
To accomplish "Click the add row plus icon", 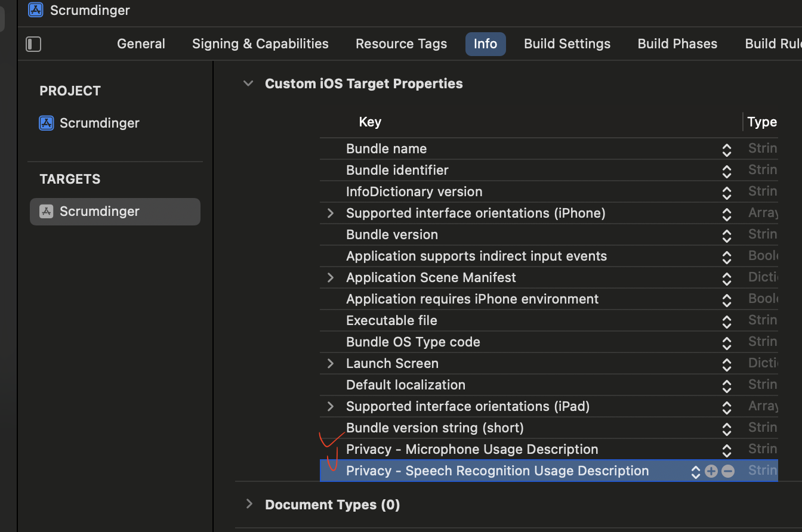I will [711, 471].
